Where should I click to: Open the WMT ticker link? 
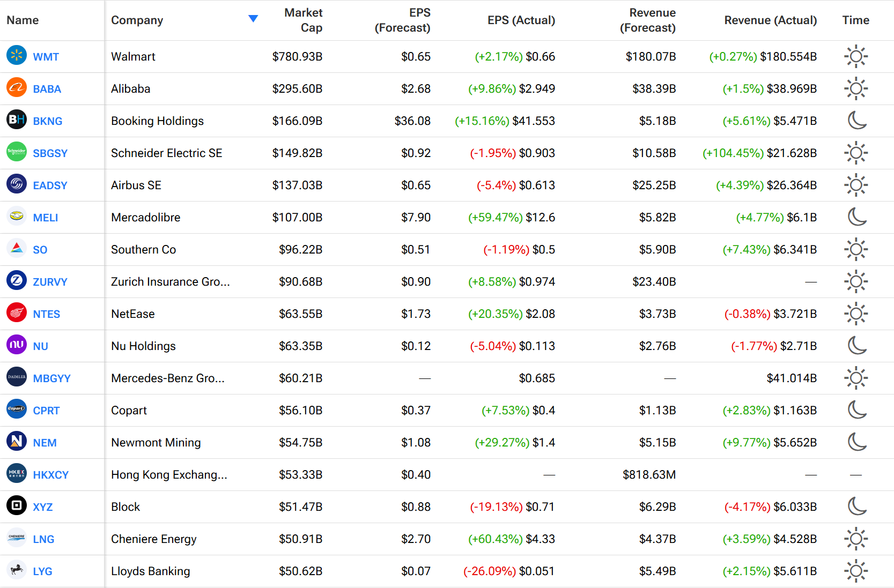[46, 57]
